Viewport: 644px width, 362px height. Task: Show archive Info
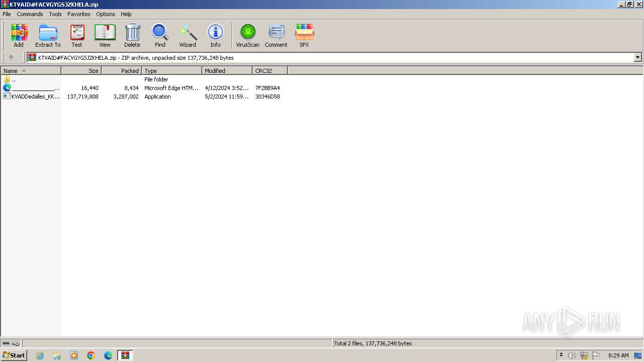point(215,35)
